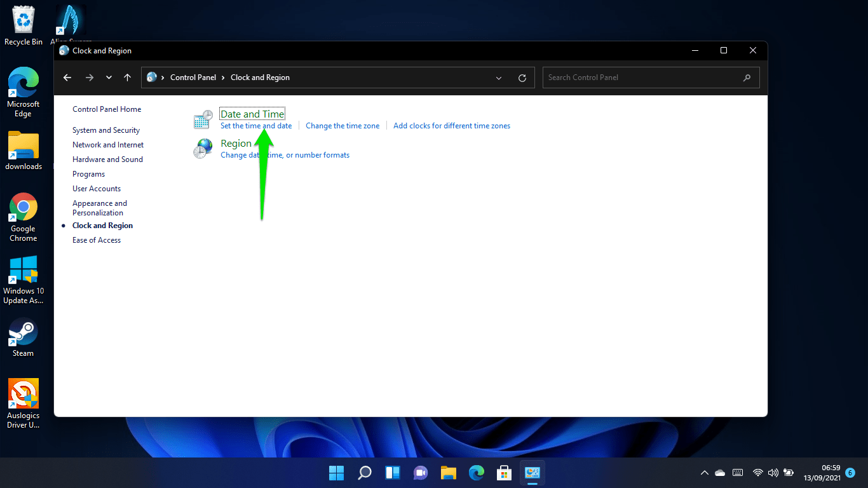The width and height of the screenshot is (868, 488).
Task: Open the Windows Start menu
Action: 336,473
